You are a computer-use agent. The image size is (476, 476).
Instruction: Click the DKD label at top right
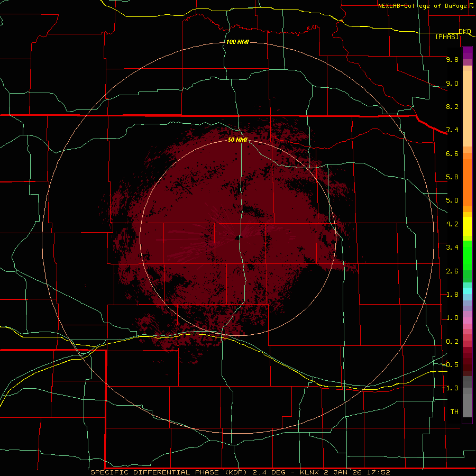point(465,31)
